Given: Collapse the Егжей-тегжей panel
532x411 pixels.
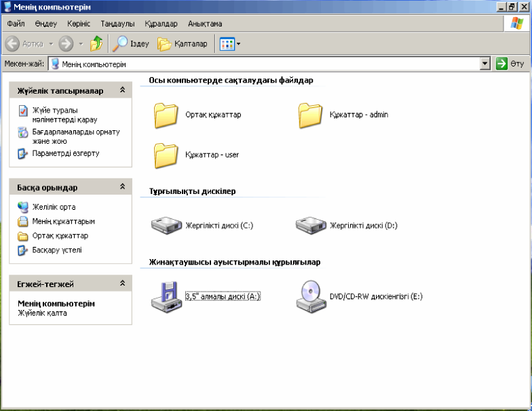Looking at the screenshot, I should coord(122,283).
